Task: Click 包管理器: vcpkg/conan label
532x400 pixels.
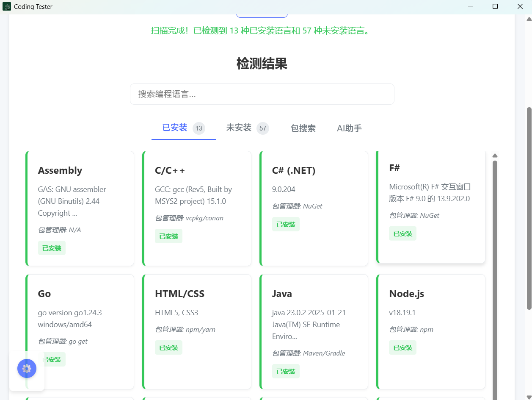Action: click(x=189, y=218)
